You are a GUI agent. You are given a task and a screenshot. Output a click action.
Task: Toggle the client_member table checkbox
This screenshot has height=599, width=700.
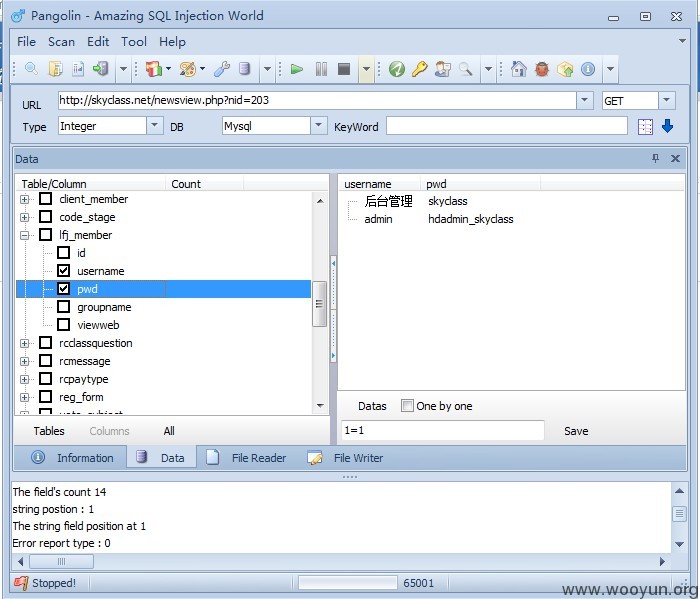click(x=46, y=199)
